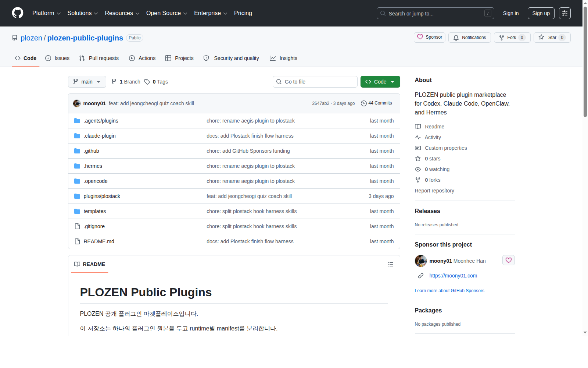Image resolution: width=588 pixels, height=368 pixels.
Task: Open the GitHub home logo
Action: click(x=18, y=13)
